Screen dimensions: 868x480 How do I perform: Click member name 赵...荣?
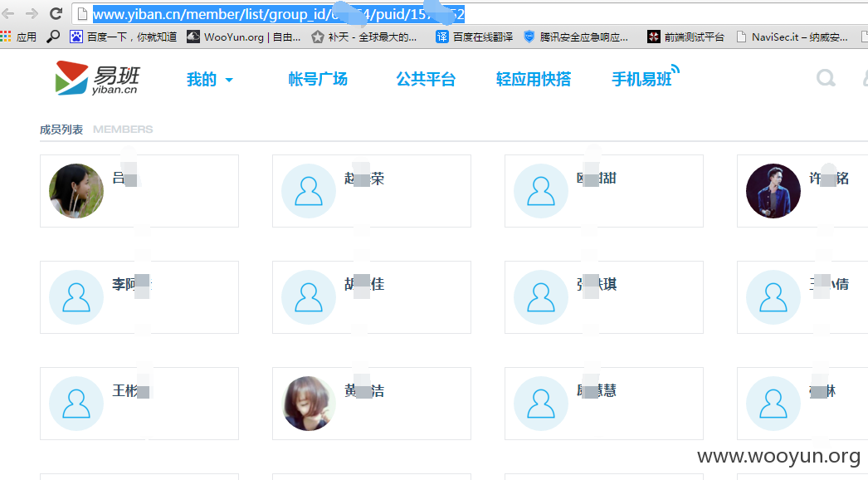click(364, 179)
